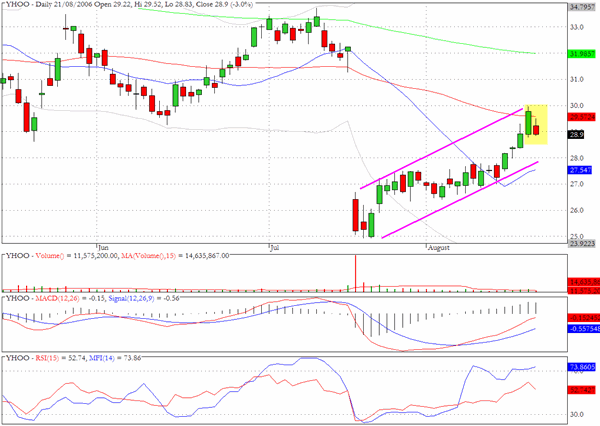Image resolution: width=600 pixels, height=426 pixels.
Task: Click the green 31.9857 moving average price tag
Action: (x=582, y=54)
